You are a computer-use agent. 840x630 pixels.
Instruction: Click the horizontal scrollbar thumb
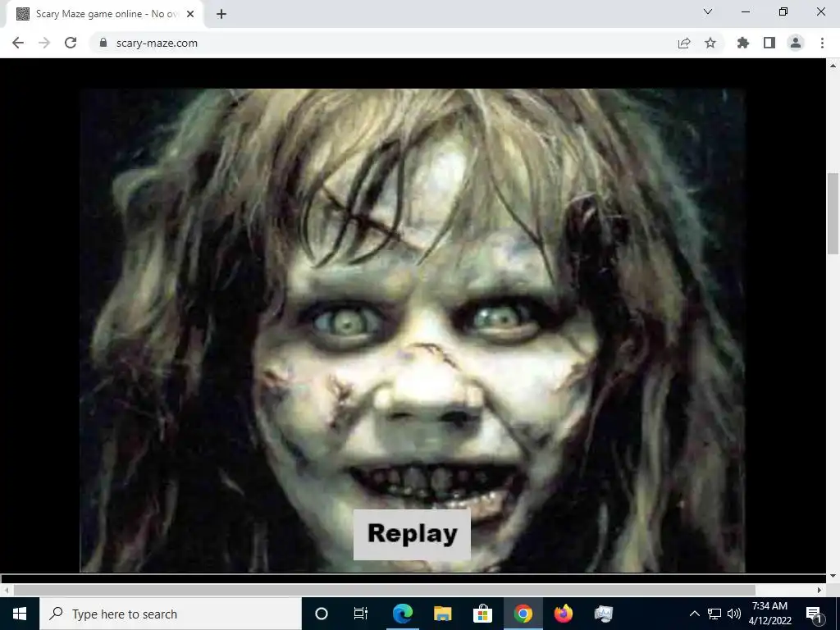(384, 590)
